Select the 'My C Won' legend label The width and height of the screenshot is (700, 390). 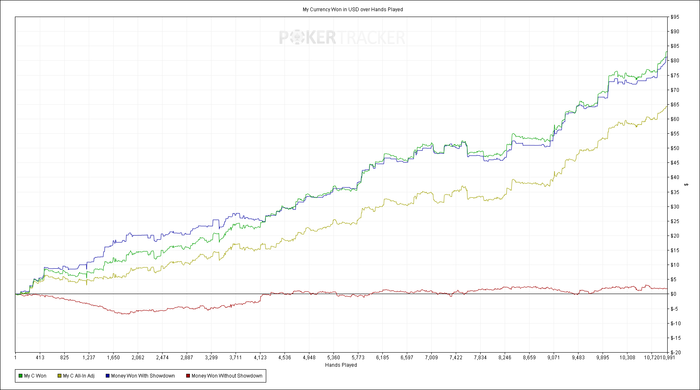35,376
